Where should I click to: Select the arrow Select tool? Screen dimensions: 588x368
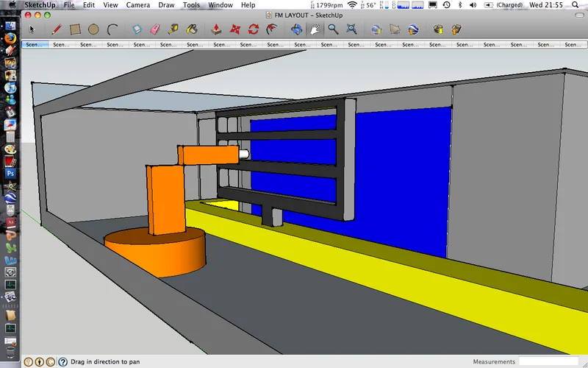pyautogui.click(x=32, y=29)
